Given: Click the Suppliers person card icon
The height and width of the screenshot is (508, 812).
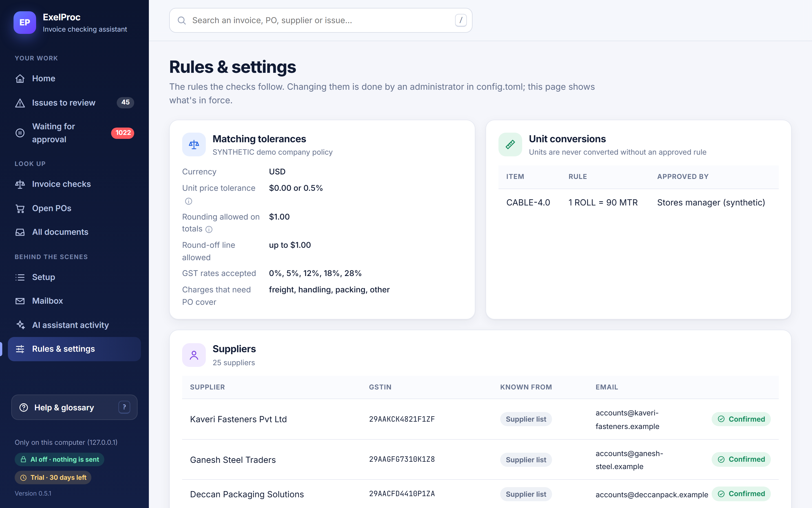Looking at the screenshot, I should tap(194, 355).
